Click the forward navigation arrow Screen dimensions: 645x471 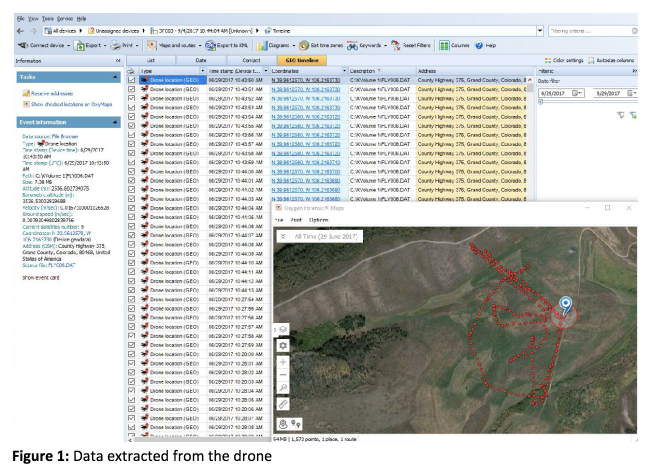[x=34, y=31]
